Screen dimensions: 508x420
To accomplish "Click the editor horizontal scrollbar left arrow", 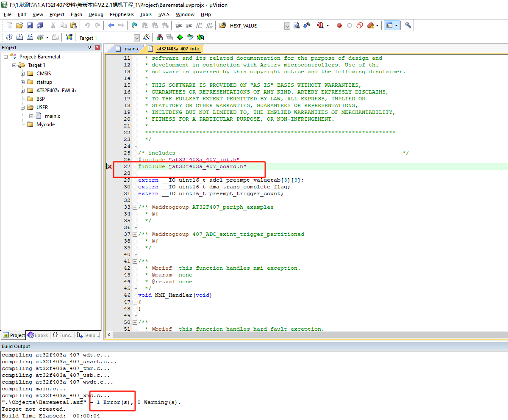I will click(x=109, y=335).
